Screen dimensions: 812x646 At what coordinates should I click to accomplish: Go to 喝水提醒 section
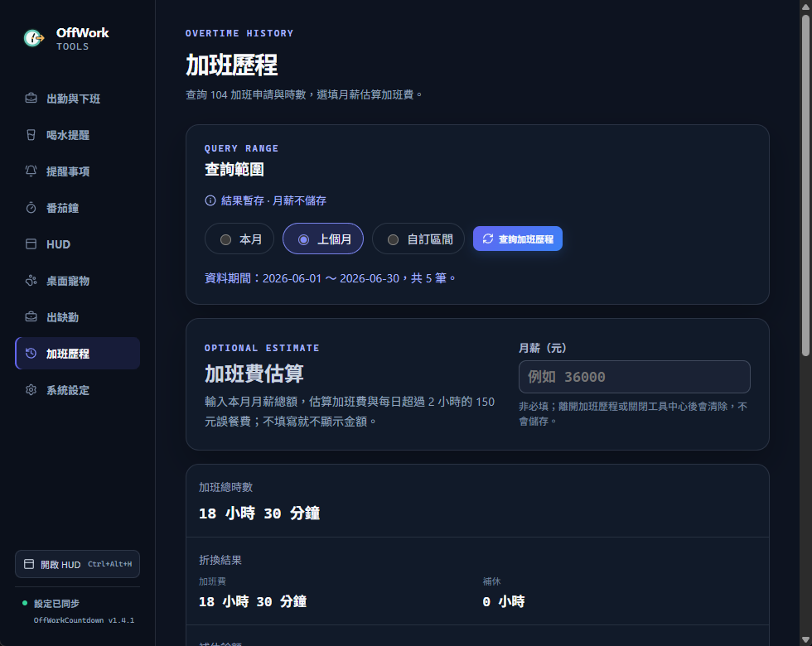[x=78, y=134]
